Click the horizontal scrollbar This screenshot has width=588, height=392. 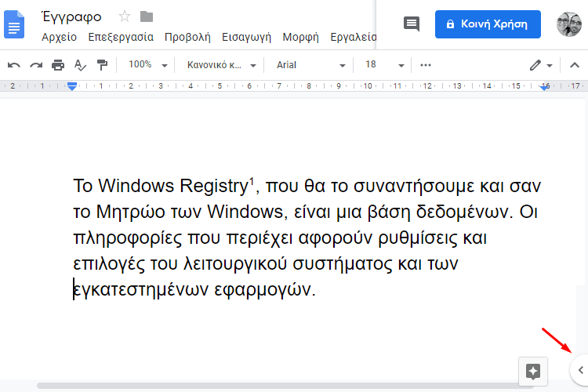point(285,386)
